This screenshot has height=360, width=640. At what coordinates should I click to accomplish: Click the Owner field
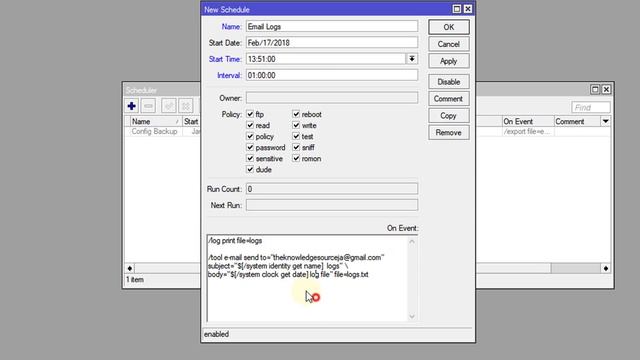click(332, 98)
